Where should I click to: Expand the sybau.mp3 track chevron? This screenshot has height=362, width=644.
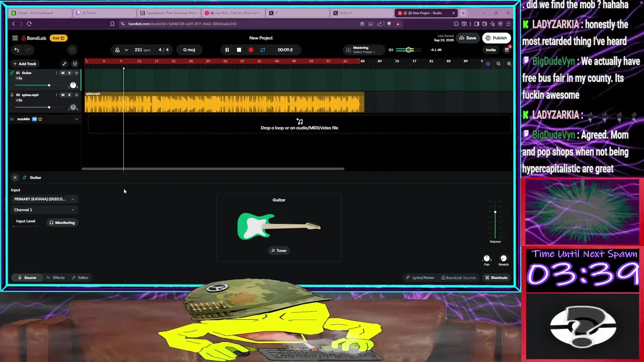click(76, 95)
